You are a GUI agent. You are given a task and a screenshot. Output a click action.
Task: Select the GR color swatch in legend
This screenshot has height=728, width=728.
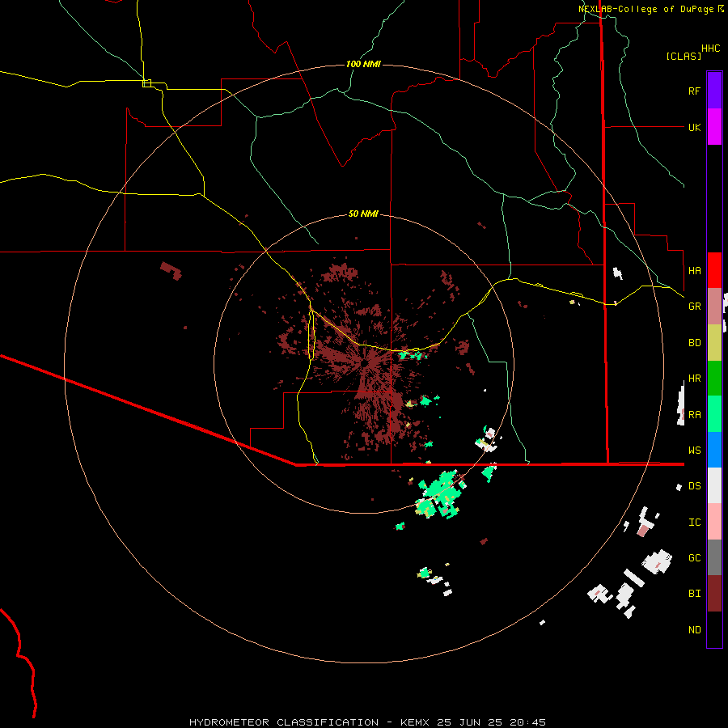click(x=714, y=306)
